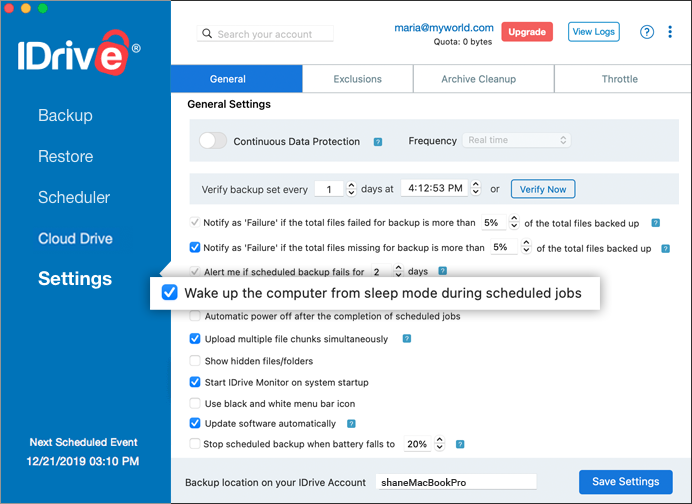Screen dimensions: 692x504
Task: Uncheck 'files missing for backup' failure checkbox
Action: (x=195, y=247)
